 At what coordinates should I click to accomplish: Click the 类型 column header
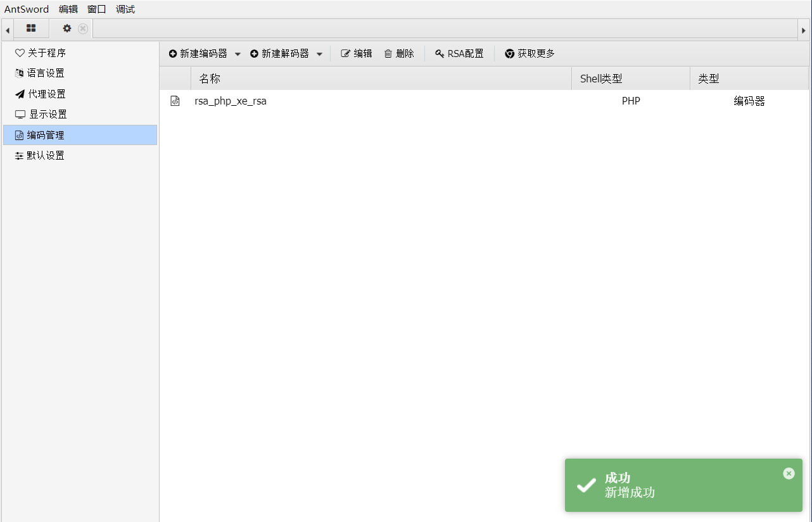pos(749,79)
